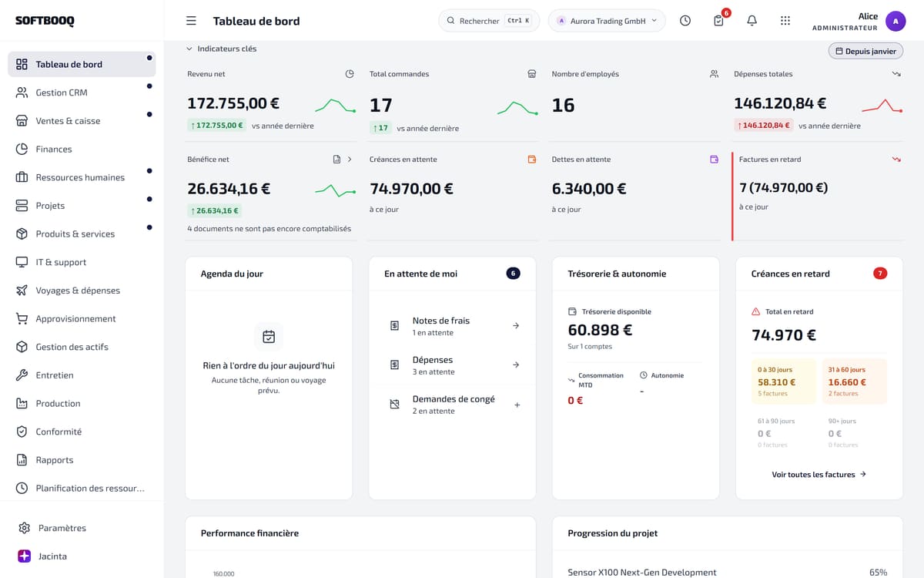Click the Dépenses totales trend icon
The height and width of the screenshot is (578, 924).
pos(896,74)
